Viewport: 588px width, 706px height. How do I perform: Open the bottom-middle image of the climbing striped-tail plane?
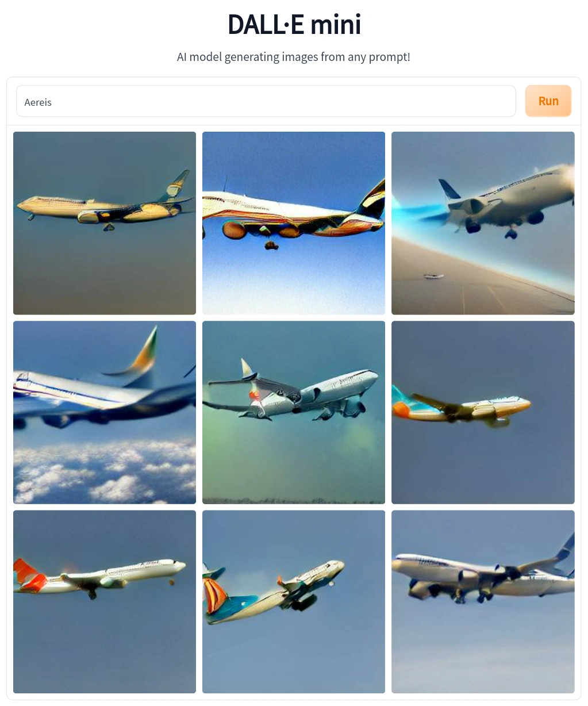pyautogui.click(x=294, y=601)
